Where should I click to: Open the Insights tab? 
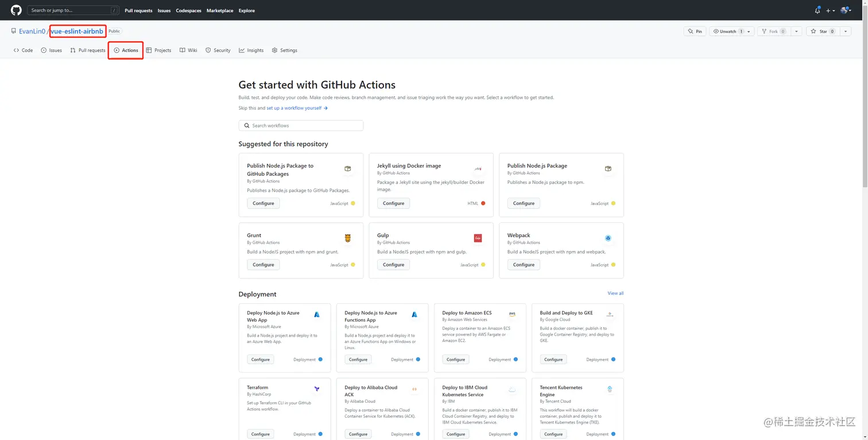coord(251,51)
